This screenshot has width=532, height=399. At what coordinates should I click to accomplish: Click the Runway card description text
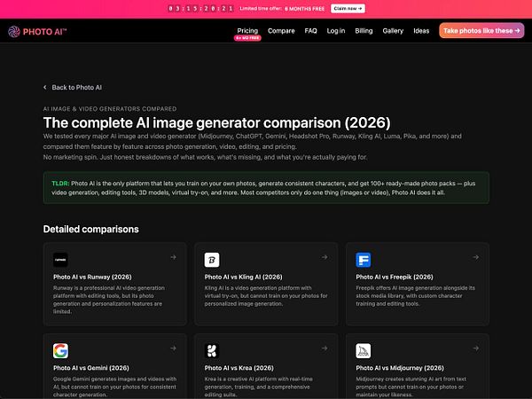pyautogui.click(x=109, y=300)
